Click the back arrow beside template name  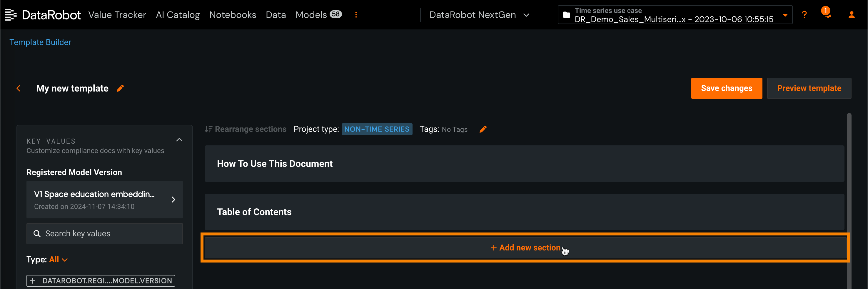click(x=19, y=88)
